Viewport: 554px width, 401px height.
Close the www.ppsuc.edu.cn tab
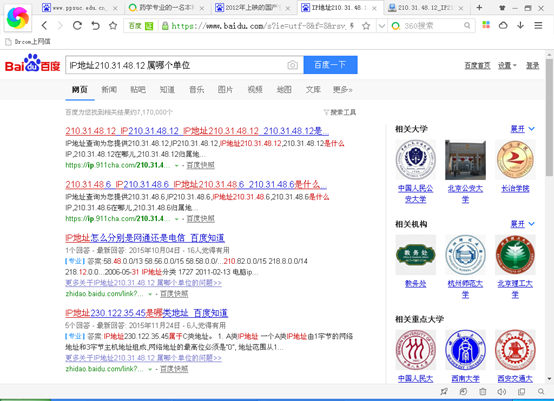click(x=115, y=8)
